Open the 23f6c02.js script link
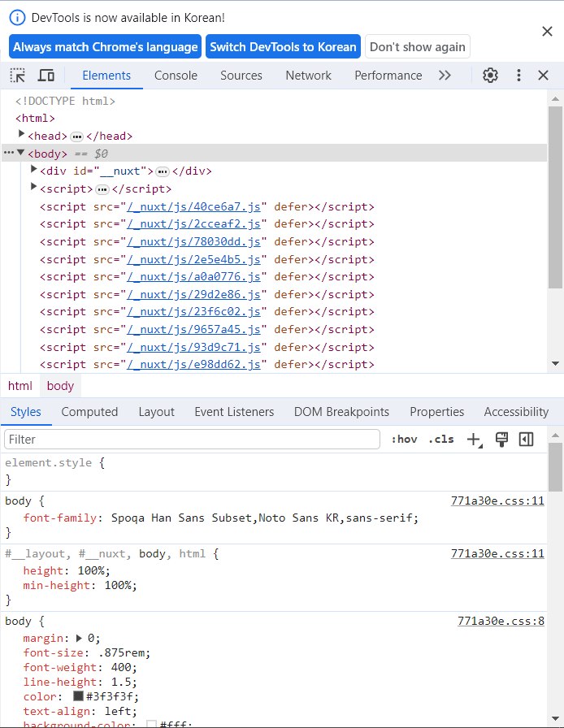Image resolution: width=564 pixels, height=728 pixels. tap(193, 311)
